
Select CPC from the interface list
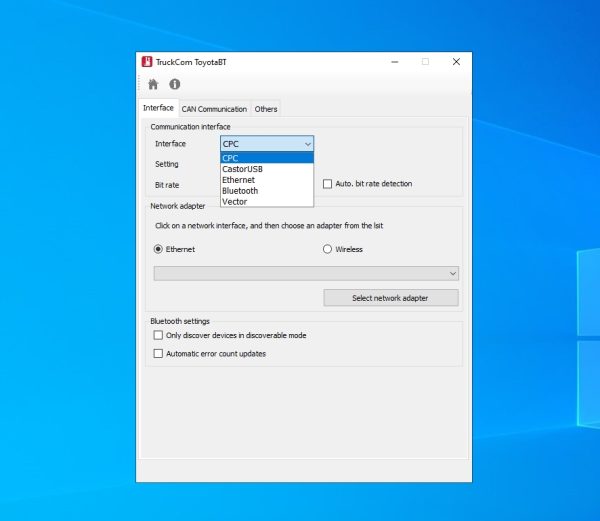pos(267,158)
